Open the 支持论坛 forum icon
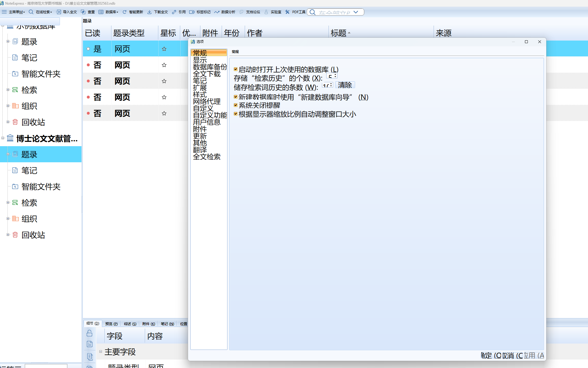The width and height of the screenshot is (588, 368). click(241, 12)
